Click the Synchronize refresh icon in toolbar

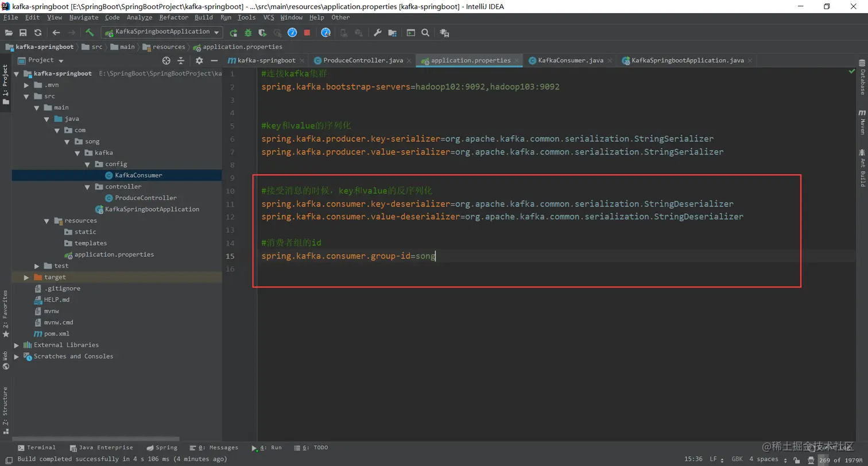point(38,33)
